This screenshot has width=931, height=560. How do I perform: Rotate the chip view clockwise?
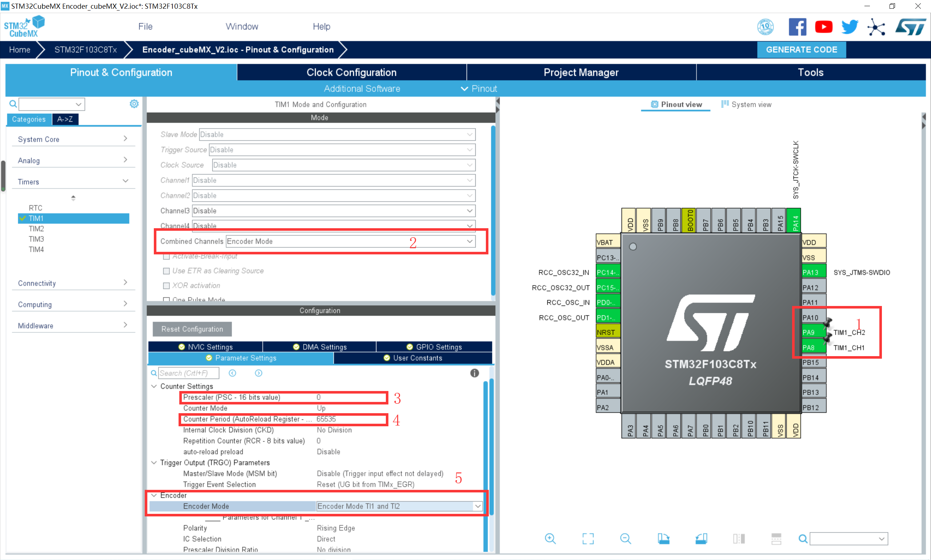pos(663,539)
